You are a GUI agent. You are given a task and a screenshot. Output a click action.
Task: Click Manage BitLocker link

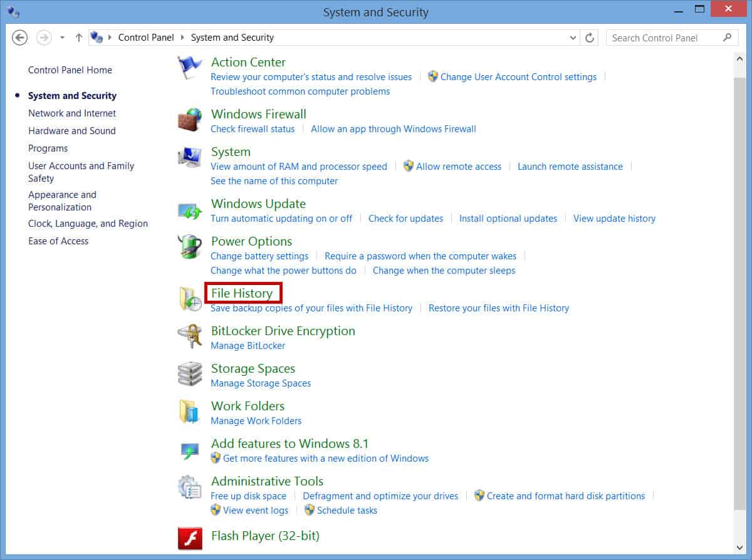(248, 346)
